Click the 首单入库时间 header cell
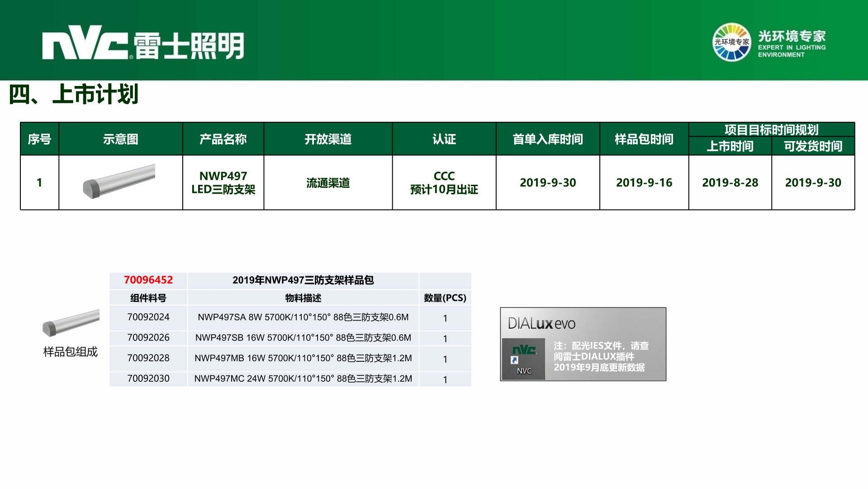This screenshot has width=868, height=489. 547,139
